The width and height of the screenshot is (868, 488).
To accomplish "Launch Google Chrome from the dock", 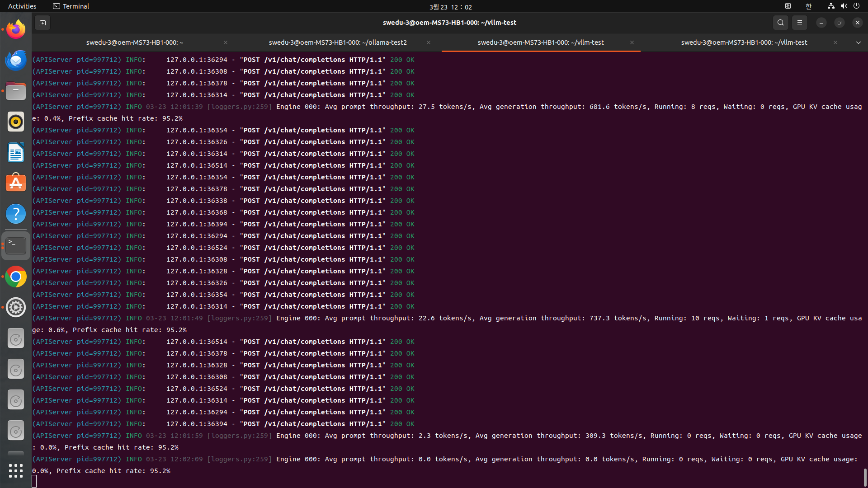I will click(x=16, y=277).
